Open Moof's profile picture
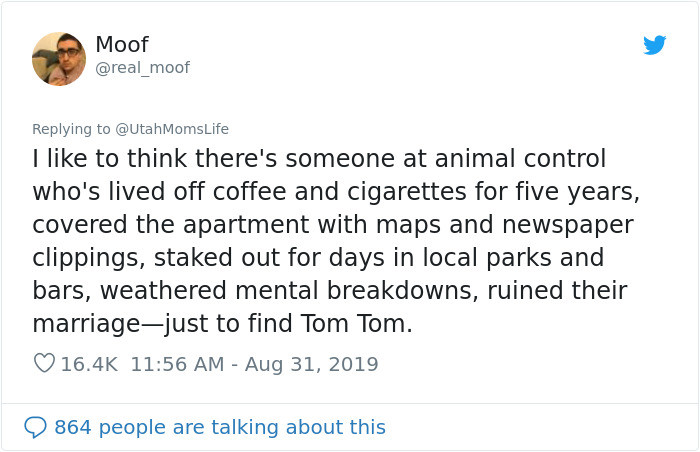 click(x=59, y=59)
